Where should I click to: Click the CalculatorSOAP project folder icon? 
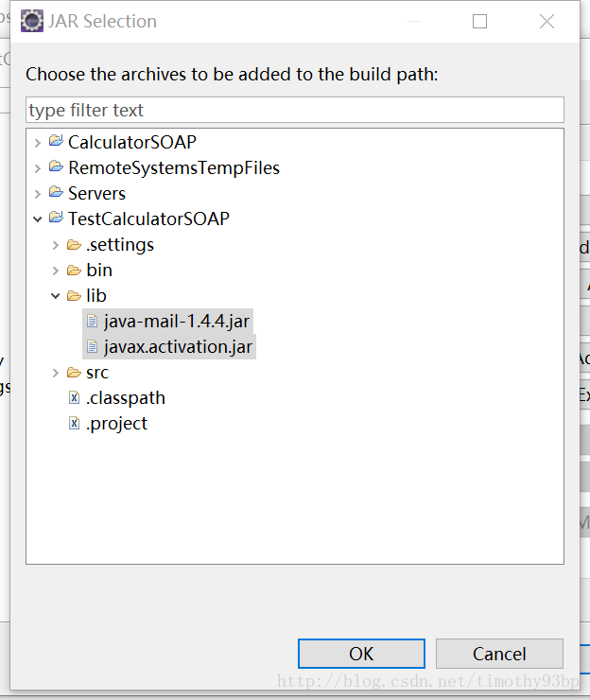[x=56, y=142]
